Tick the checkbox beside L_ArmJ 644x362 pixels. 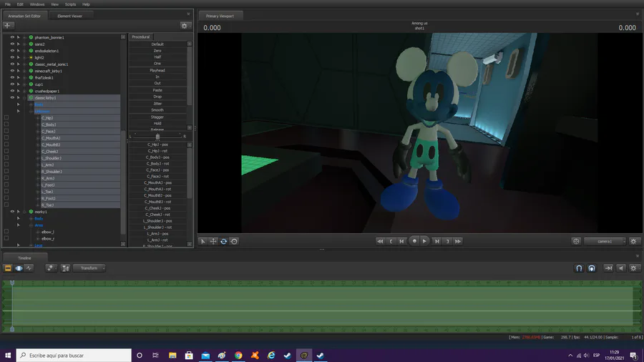pos(6,165)
